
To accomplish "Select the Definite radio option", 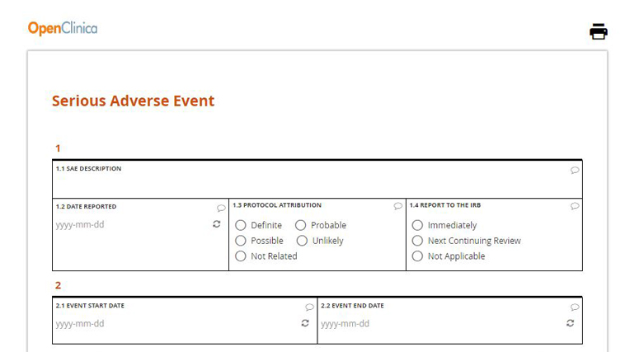I will tap(241, 225).
